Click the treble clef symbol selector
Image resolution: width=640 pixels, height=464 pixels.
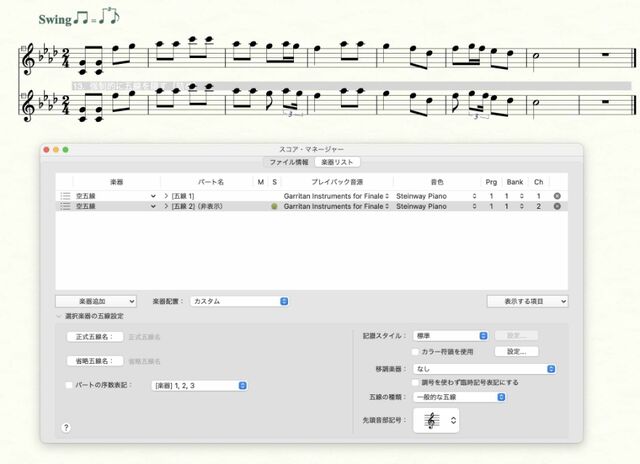tap(436, 420)
